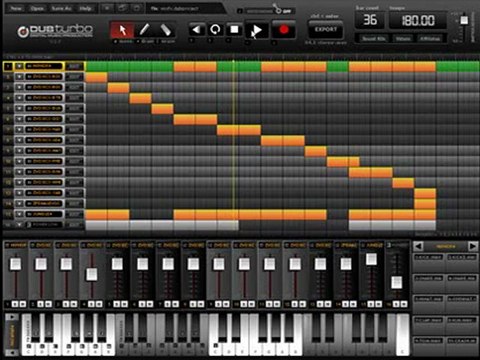The height and width of the screenshot is (360, 480).
Task: Stop playback with the square button
Action: point(234,29)
